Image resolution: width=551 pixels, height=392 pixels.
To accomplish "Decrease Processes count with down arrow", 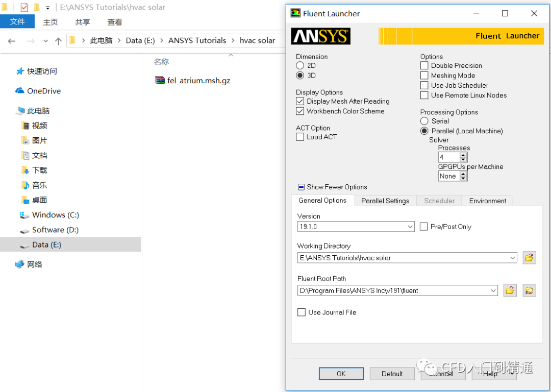I will pyautogui.click(x=463, y=159).
